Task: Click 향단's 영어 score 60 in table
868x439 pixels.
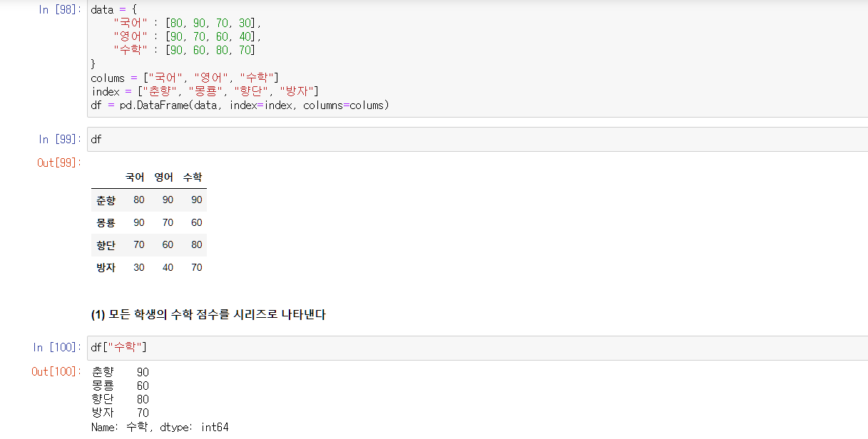Action: (168, 245)
